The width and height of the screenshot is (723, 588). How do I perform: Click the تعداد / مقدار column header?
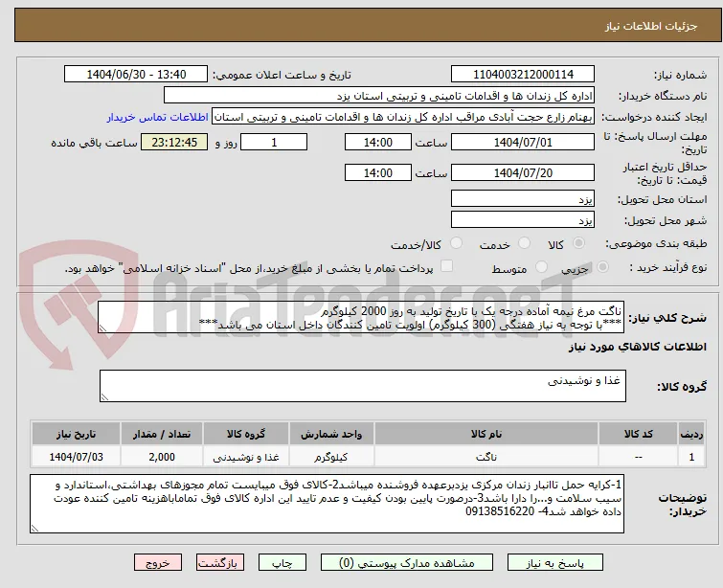[162, 434]
